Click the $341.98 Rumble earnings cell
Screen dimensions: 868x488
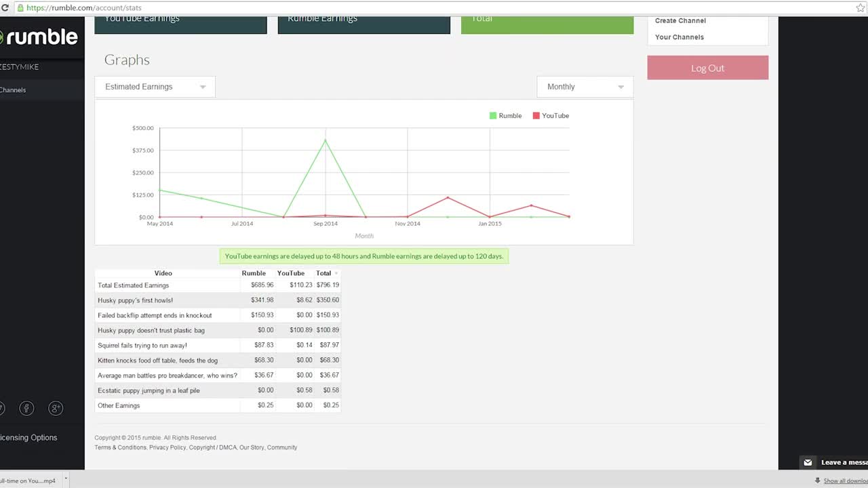(262, 300)
